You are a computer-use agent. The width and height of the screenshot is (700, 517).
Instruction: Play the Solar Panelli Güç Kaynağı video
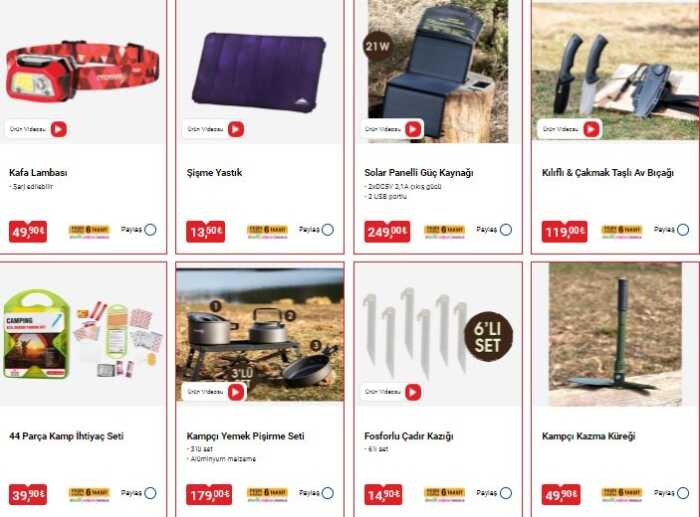413,129
